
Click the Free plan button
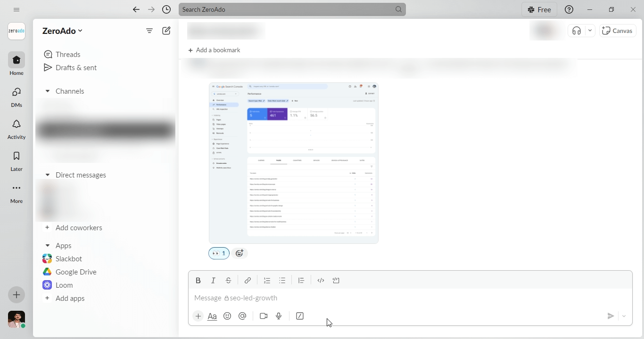click(x=539, y=9)
